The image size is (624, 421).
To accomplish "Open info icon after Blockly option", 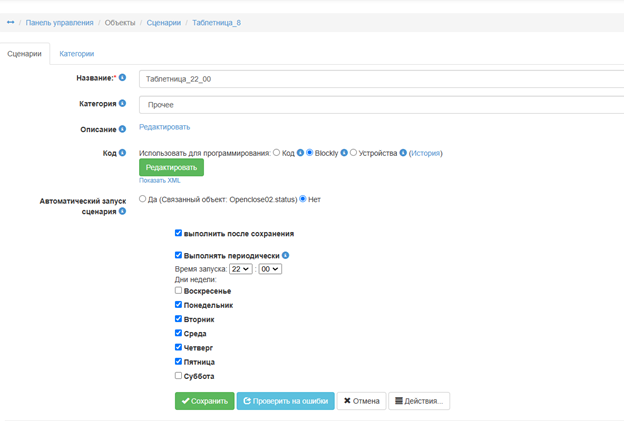I will point(344,153).
